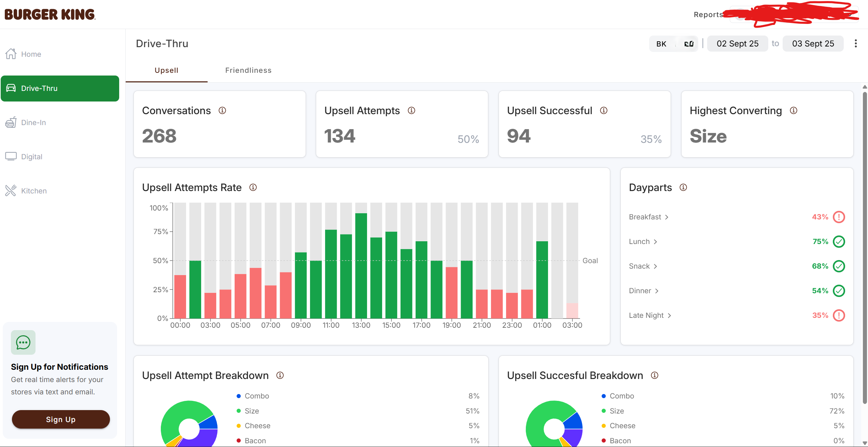Show info for the Conversations card
Image resolution: width=868 pixels, height=447 pixels.
click(222, 110)
